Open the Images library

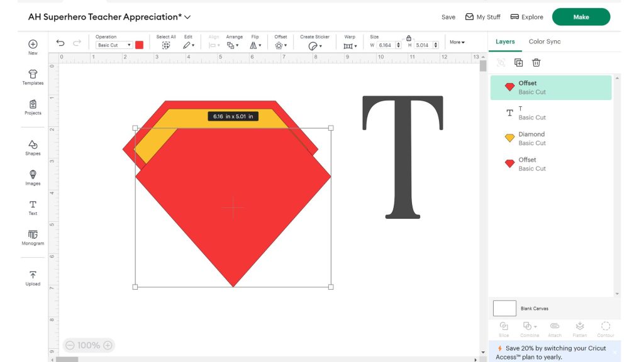(33, 178)
